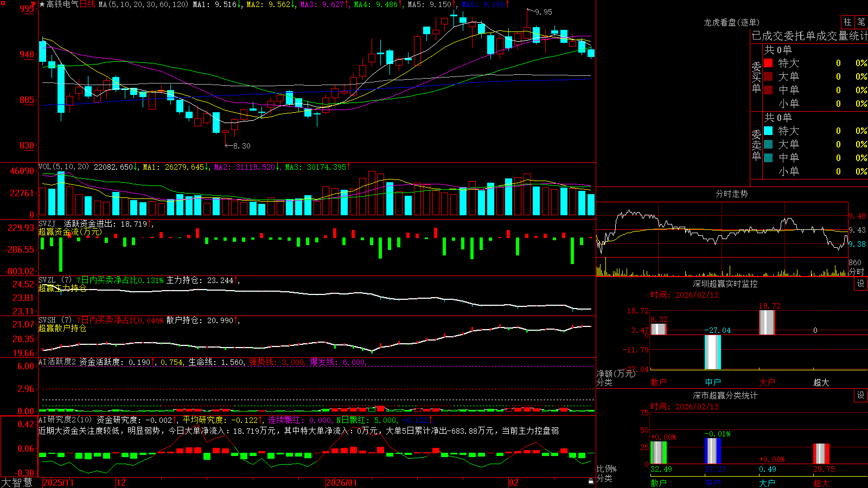This screenshot has height=488, width=868.
Task: Select the 超大 category in 深市超赢分类统计
Action: 821,483
